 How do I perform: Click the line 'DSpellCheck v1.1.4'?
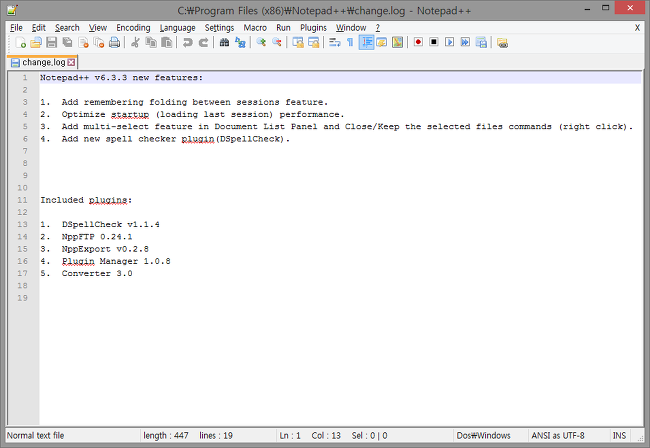(110, 225)
